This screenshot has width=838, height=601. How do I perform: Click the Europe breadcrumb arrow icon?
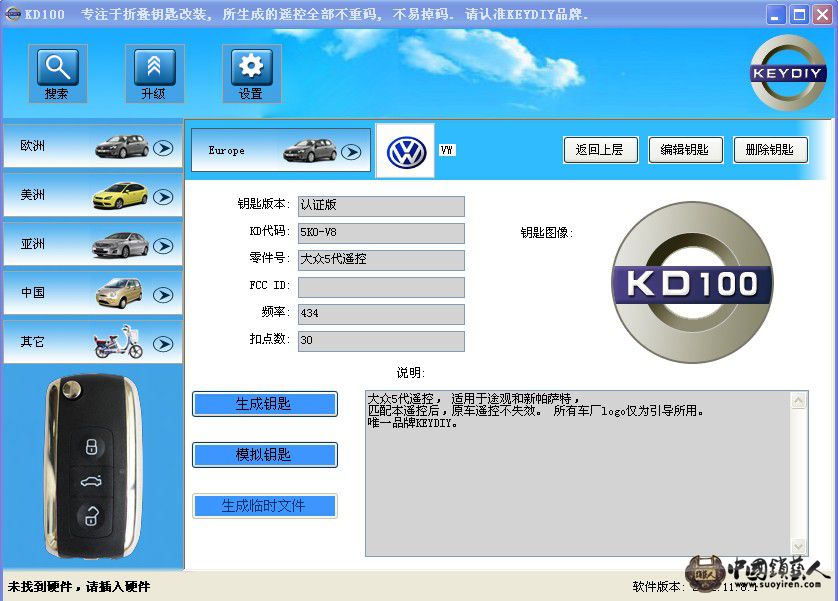pos(351,152)
